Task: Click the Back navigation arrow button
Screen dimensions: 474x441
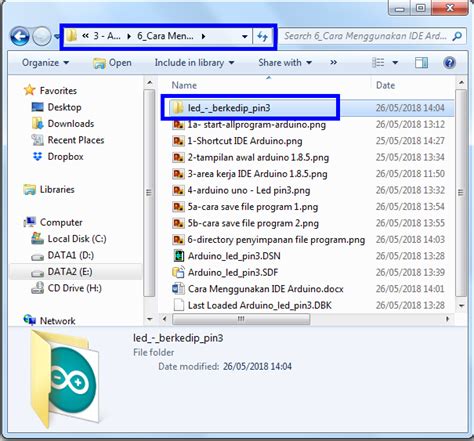Action: point(20,36)
